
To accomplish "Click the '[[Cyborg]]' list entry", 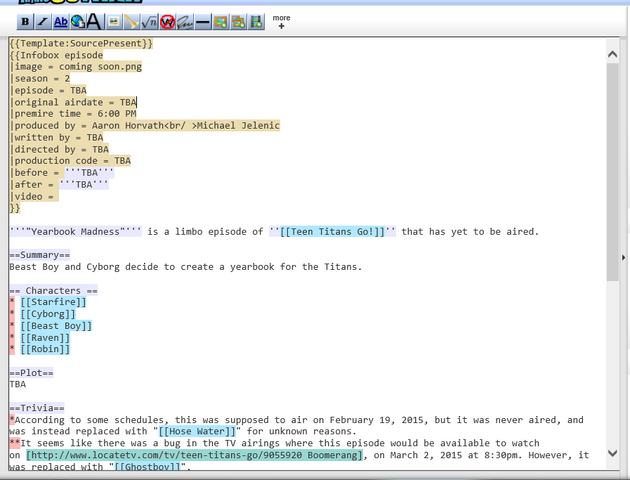I will 48,314.
